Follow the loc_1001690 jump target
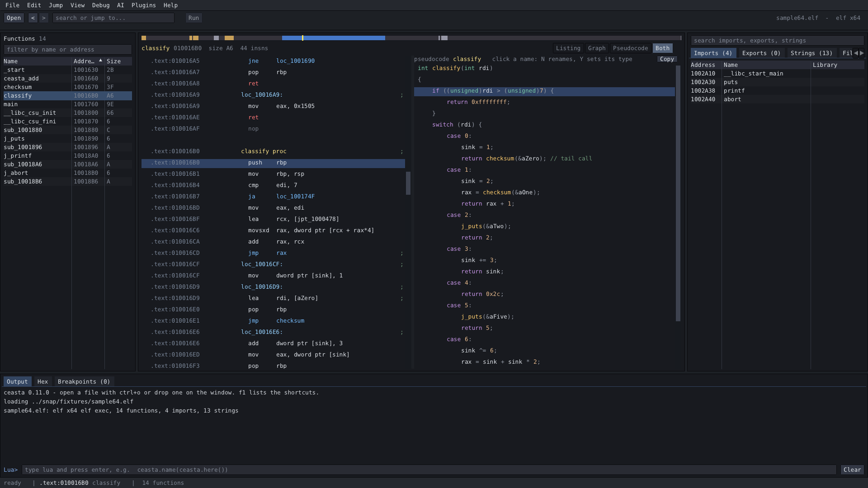 [295, 61]
